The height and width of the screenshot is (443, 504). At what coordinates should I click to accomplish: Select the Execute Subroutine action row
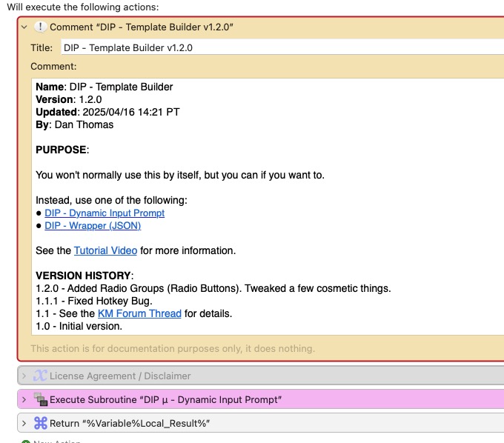(x=261, y=399)
